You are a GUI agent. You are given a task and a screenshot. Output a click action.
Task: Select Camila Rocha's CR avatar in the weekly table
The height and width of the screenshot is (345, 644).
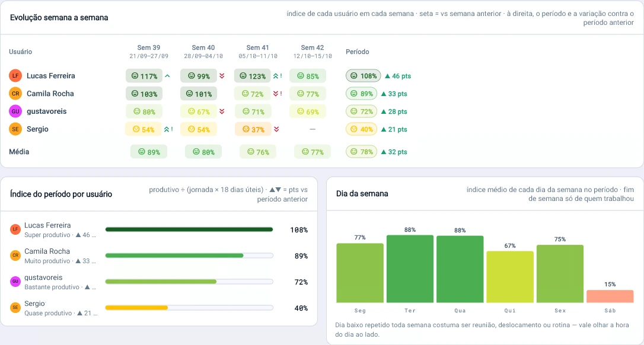point(15,94)
